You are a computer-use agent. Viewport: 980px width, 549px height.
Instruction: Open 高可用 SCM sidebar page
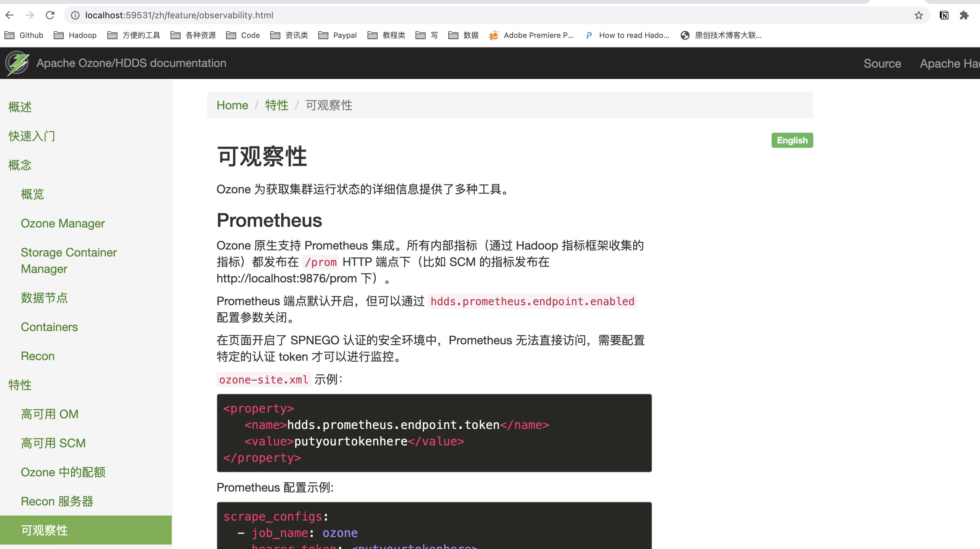pos(53,443)
